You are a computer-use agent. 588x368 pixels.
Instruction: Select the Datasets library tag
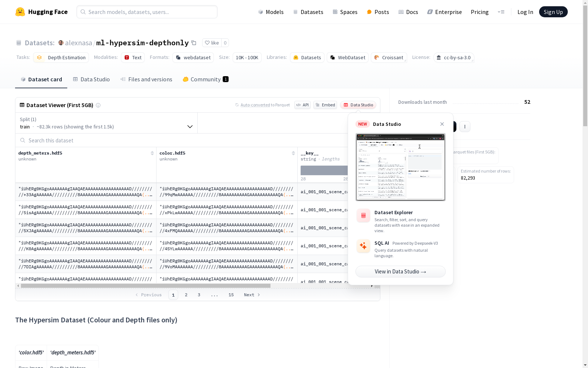point(307,57)
